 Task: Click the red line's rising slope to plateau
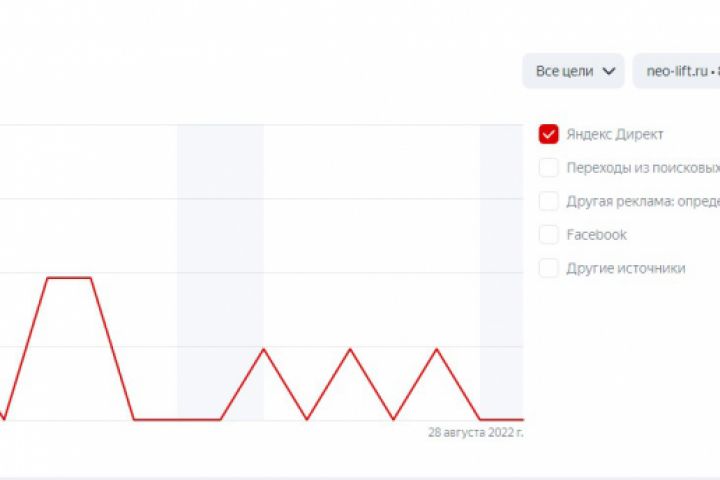26,348
